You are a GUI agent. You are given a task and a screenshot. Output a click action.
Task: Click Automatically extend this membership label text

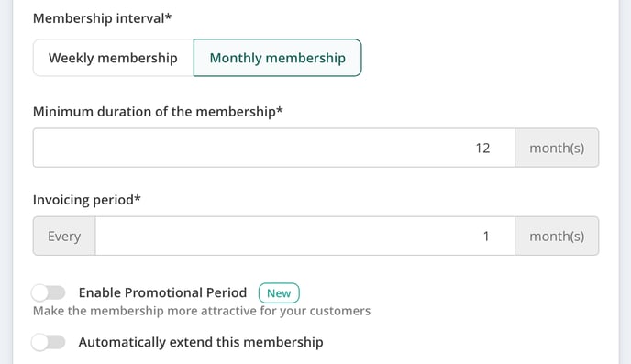(x=201, y=342)
